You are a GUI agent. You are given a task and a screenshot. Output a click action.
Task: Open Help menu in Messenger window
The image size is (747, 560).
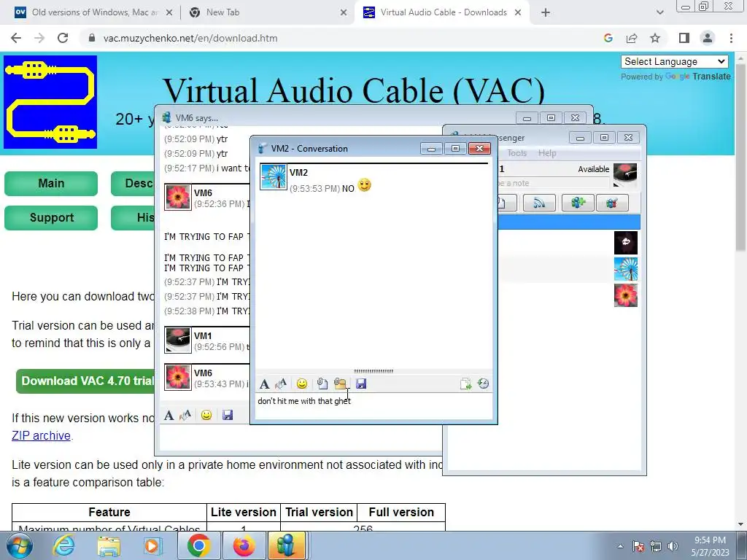[547, 153]
